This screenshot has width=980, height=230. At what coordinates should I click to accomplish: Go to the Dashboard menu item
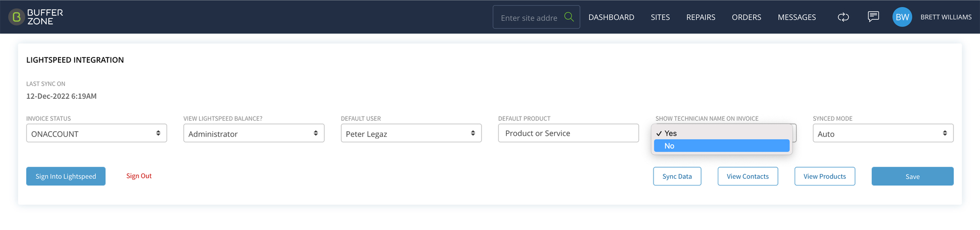(611, 17)
